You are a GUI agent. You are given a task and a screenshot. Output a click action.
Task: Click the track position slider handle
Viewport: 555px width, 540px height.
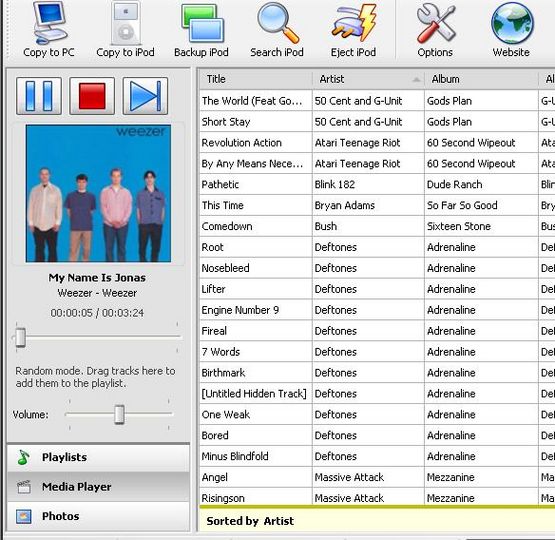coord(20,337)
